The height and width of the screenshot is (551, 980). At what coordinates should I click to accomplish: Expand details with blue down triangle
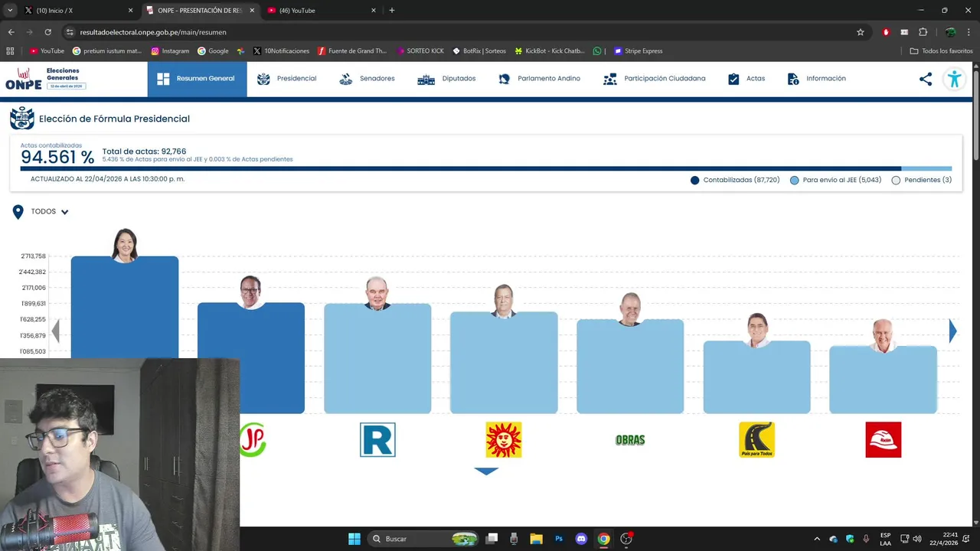(x=486, y=471)
